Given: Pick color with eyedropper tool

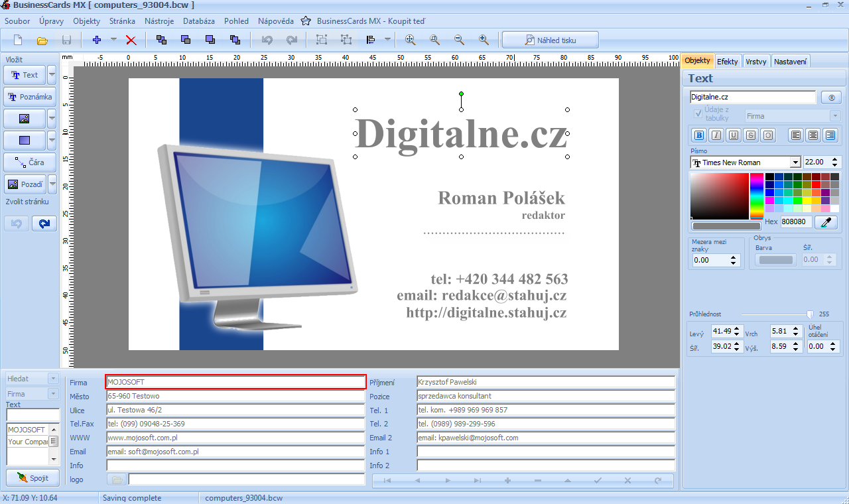Looking at the screenshot, I should [x=826, y=222].
